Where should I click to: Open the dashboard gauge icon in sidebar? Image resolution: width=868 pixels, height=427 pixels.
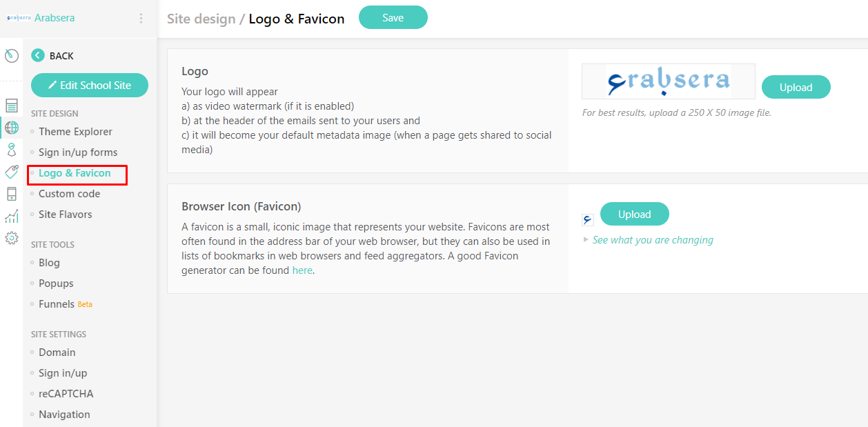[x=12, y=56]
